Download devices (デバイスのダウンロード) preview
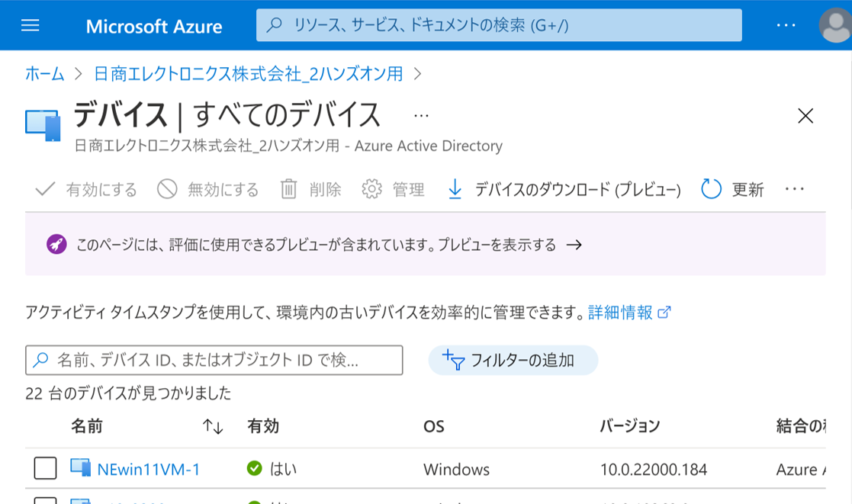This screenshot has height=504, width=852. (564, 189)
